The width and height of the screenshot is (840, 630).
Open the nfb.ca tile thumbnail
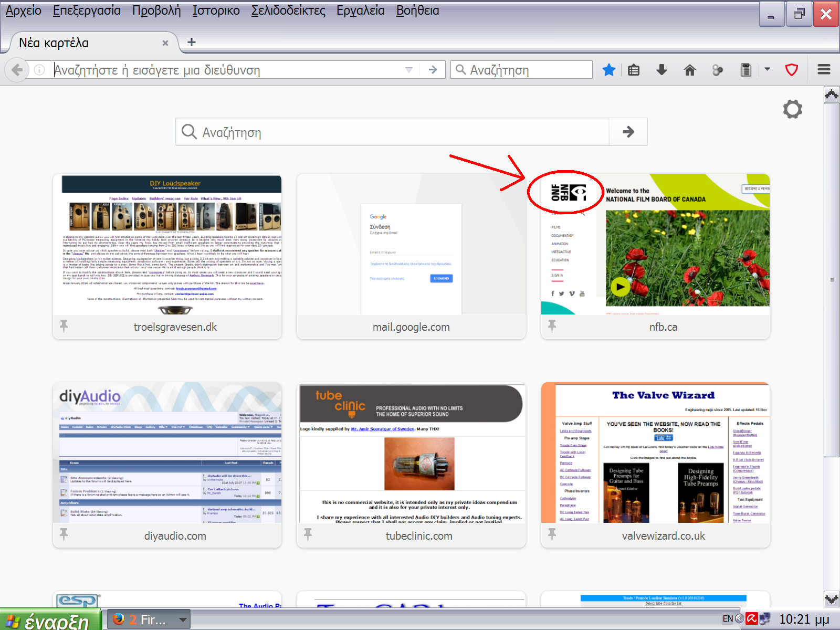(x=656, y=244)
